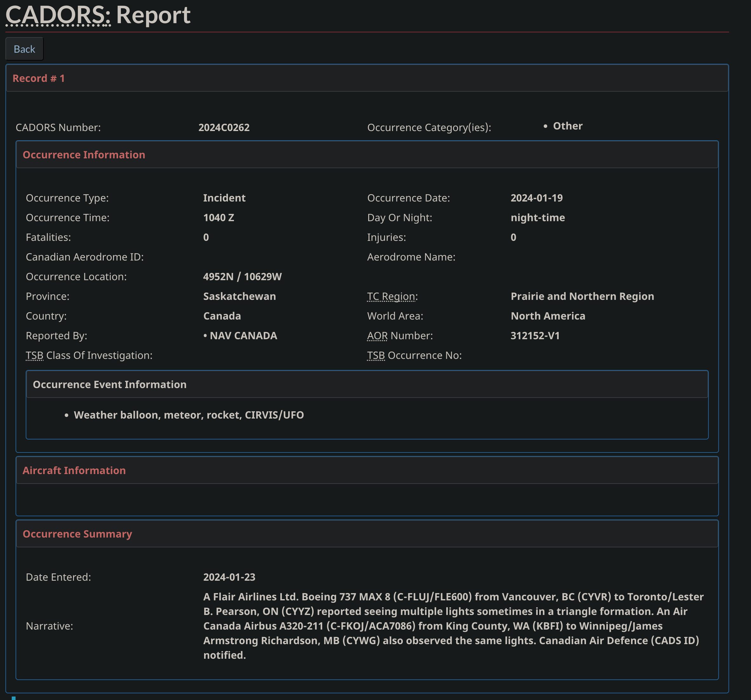Click the Other occurrence category item
Viewport: 751px width, 700px height.
pyautogui.click(x=568, y=126)
